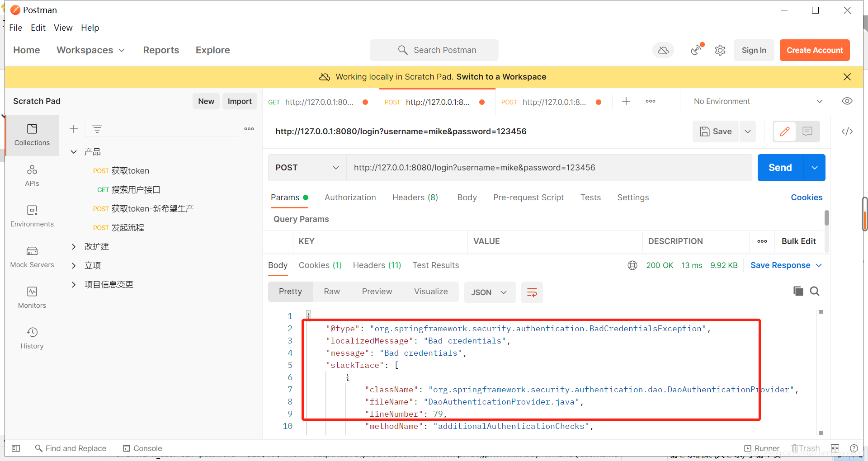The image size is (868, 461).
Task: Expand the 立项 collection
Action: 74,265
